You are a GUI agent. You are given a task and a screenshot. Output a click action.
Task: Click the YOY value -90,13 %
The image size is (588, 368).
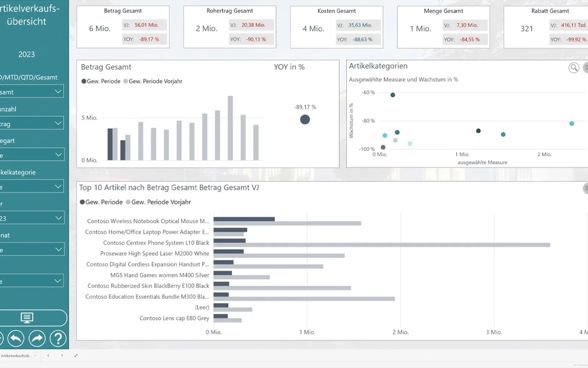[x=256, y=39]
